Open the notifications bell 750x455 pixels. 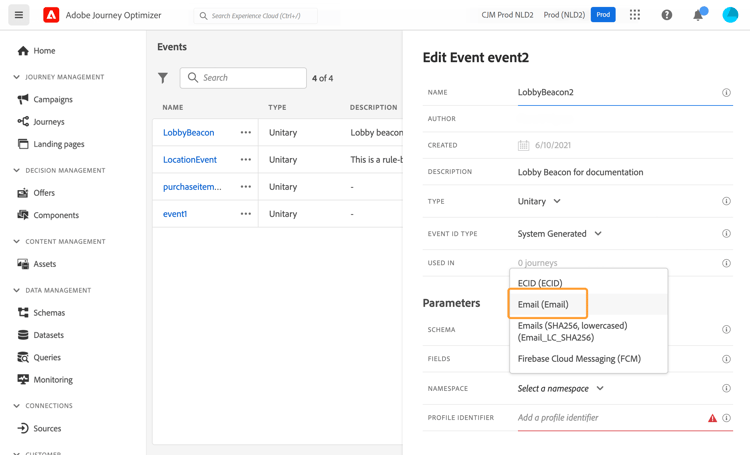pyautogui.click(x=698, y=15)
